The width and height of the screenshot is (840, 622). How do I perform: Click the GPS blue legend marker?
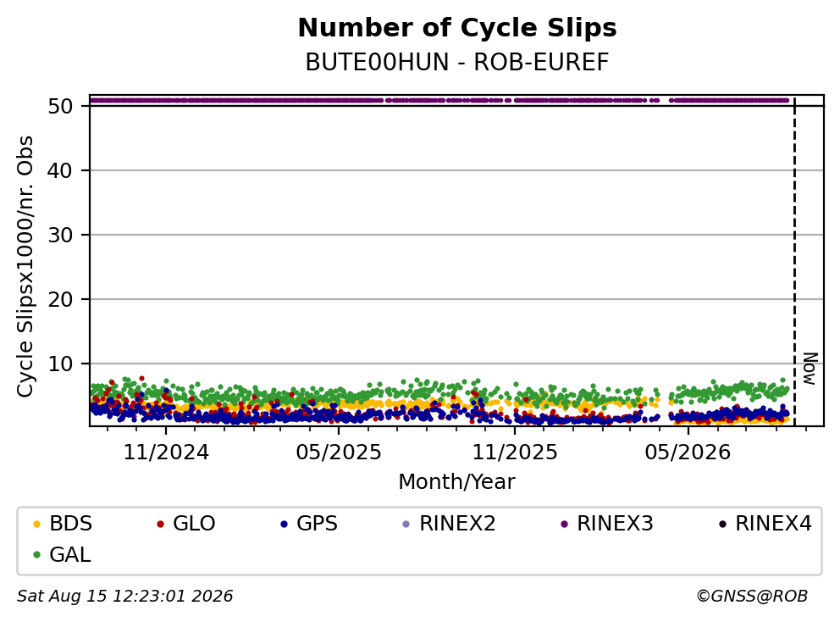click(x=284, y=524)
